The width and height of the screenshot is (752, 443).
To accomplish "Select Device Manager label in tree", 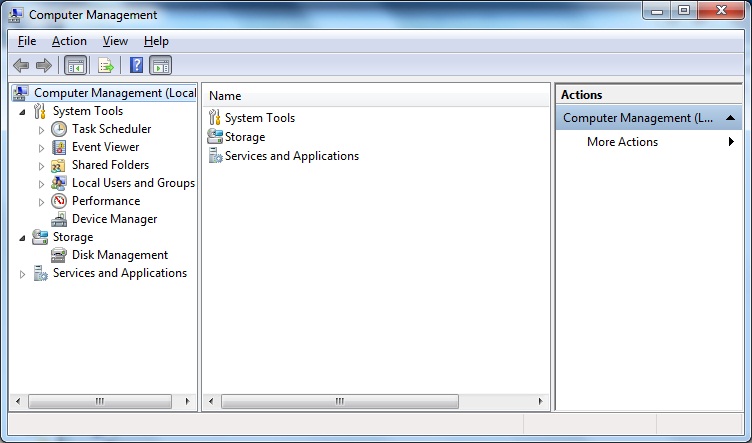I will 115,219.
